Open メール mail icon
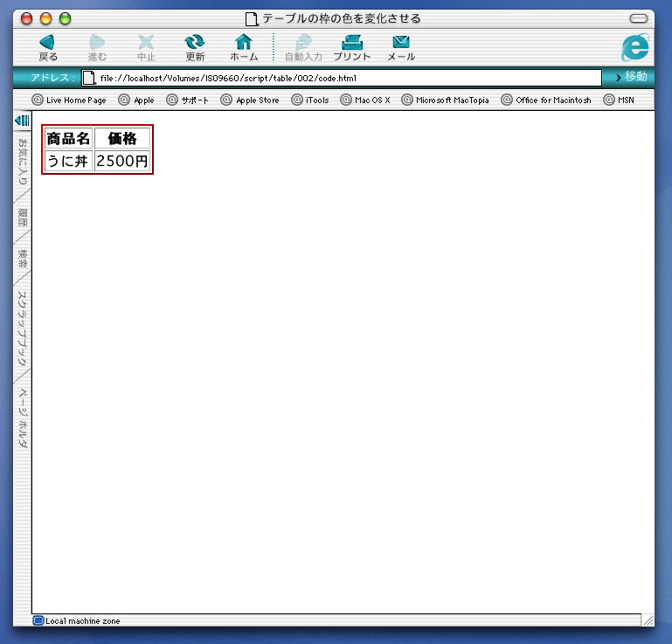Screen dimensions: 672x644 click(x=401, y=42)
